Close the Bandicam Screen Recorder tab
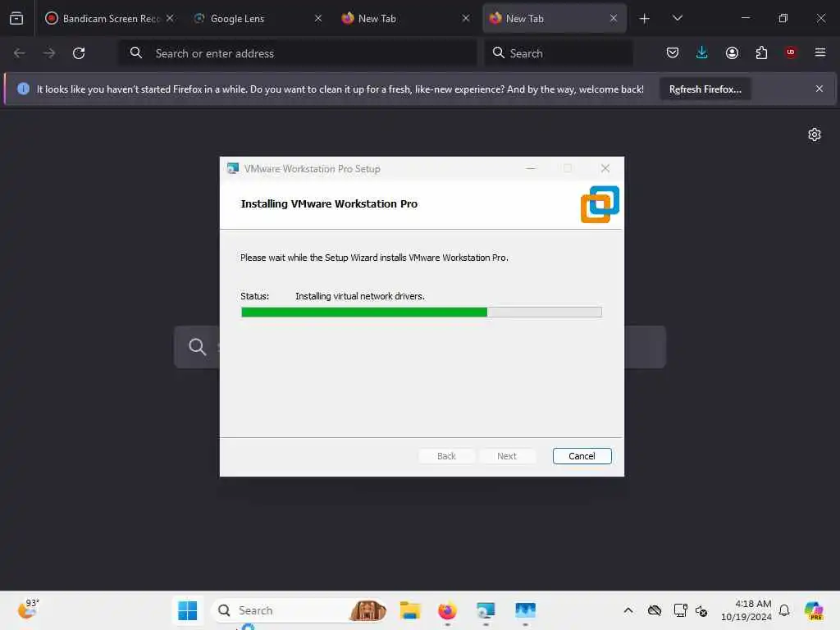 (170, 18)
